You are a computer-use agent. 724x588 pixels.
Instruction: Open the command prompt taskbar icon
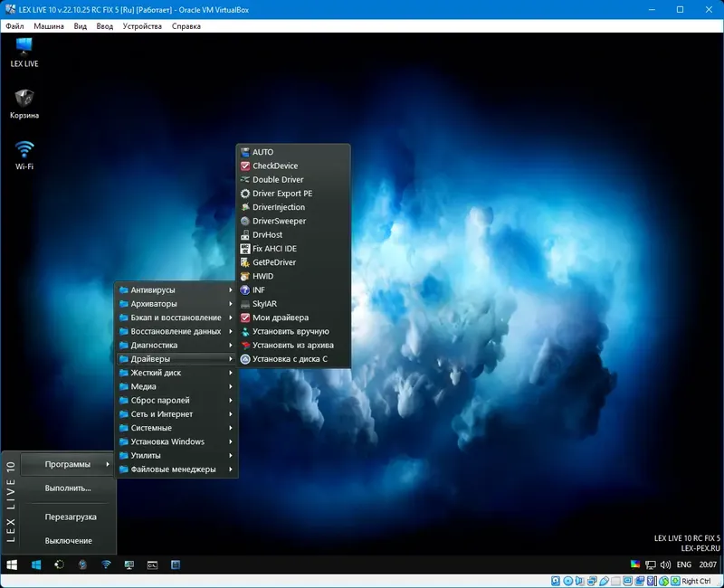(152, 564)
